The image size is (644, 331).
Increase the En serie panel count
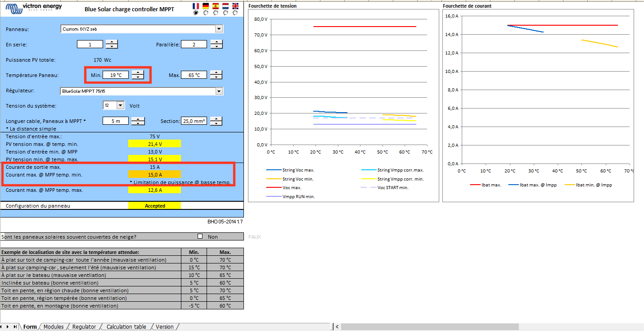(x=111, y=42)
